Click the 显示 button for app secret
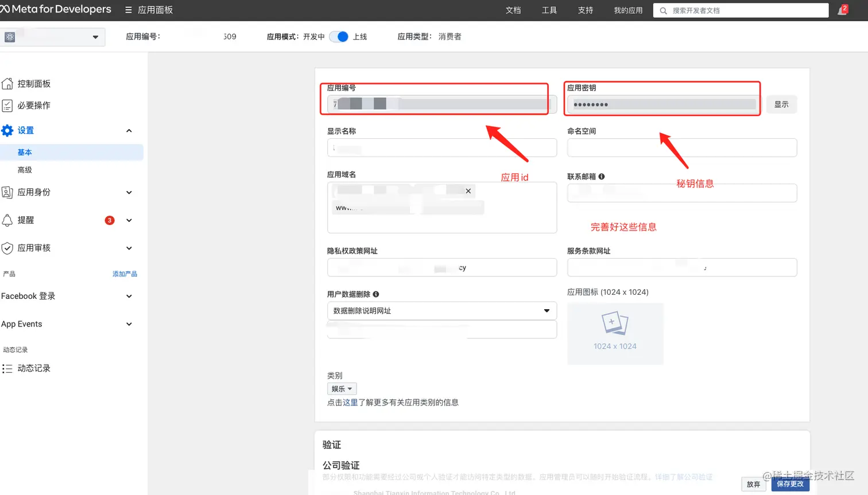This screenshot has height=495, width=868. pos(781,104)
